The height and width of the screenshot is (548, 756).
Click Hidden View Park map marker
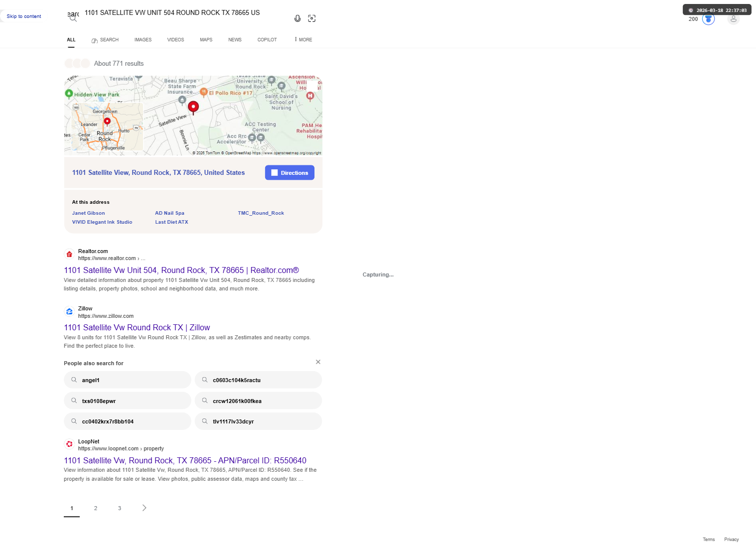click(69, 93)
